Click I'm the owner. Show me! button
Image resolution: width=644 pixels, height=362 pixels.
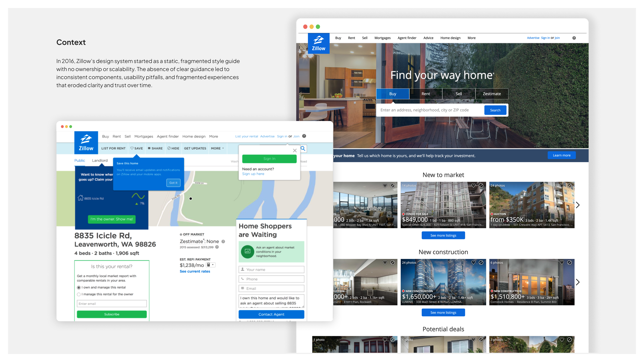pyautogui.click(x=112, y=219)
